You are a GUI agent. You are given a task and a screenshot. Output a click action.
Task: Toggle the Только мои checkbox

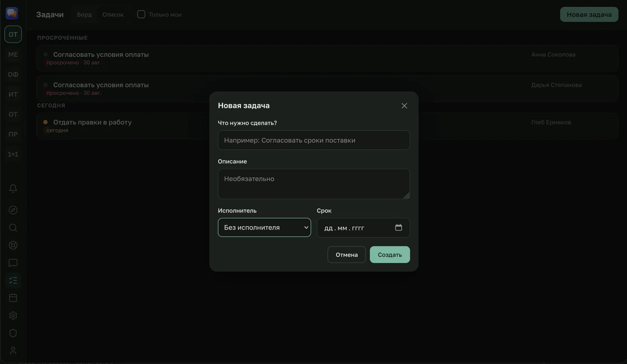click(141, 14)
